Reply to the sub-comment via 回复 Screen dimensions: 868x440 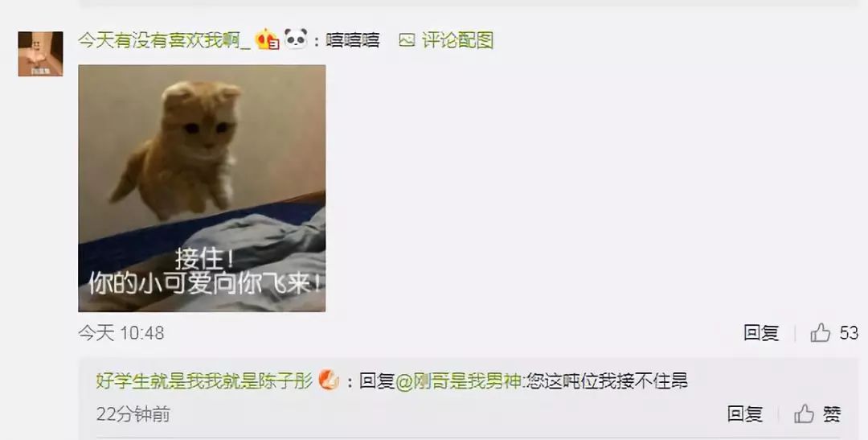[x=745, y=414]
